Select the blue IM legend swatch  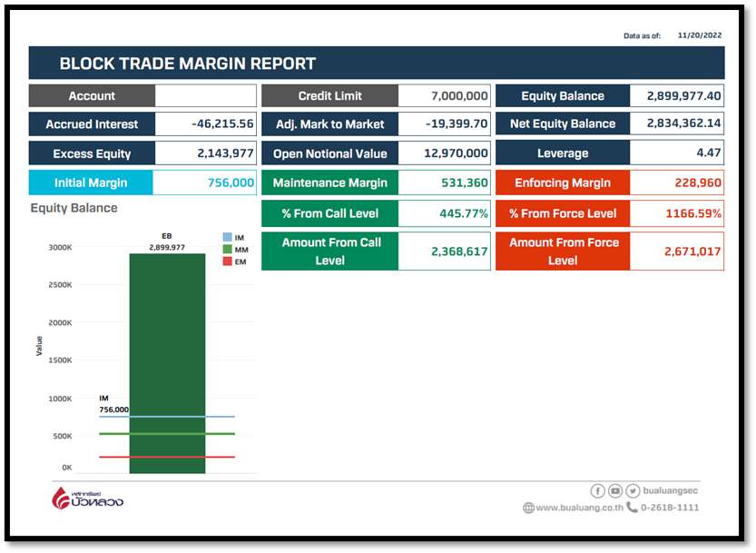tap(228, 237)
